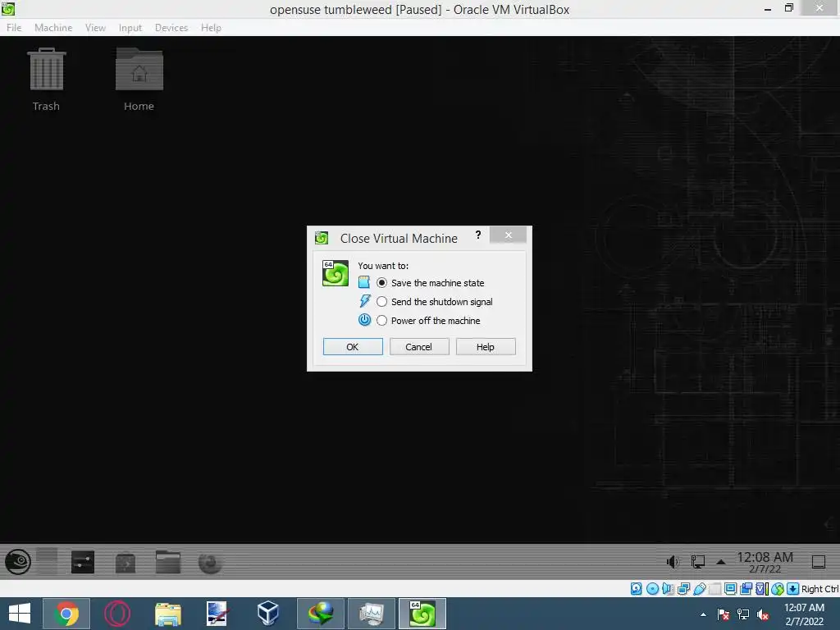Click the muted Windows volume tray icon
Viewport: 840px width, 630px height.
tap(763, 614)
